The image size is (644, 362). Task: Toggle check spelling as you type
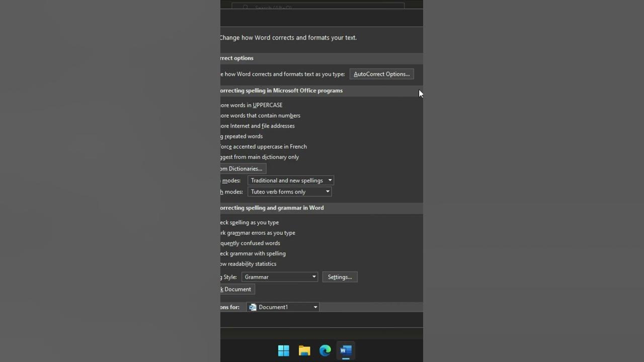[x=250, y=222]
